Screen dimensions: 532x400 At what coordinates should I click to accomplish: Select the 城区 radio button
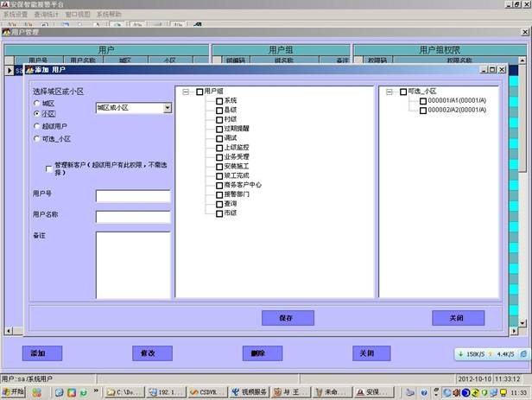point(36,103)
